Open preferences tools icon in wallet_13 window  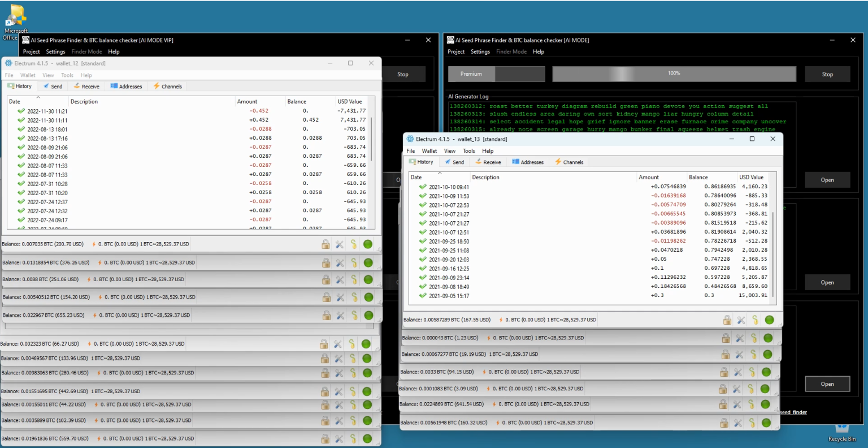pyautogui.click(x=741, y=320)
